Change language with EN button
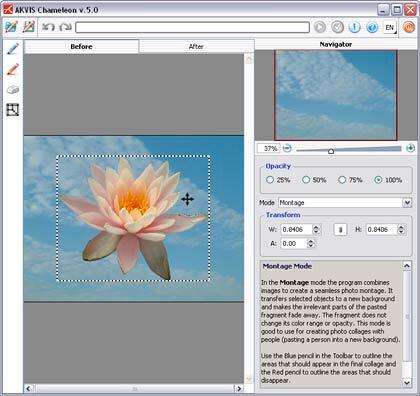This screenshot has height=396, width=420. point(390,27)
